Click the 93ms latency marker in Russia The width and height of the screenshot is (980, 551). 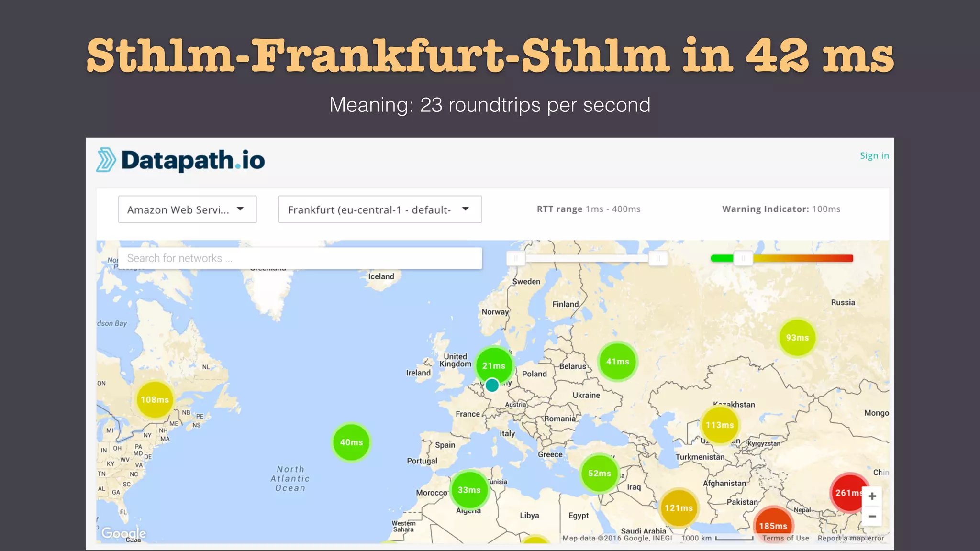[x=797, y=338]
